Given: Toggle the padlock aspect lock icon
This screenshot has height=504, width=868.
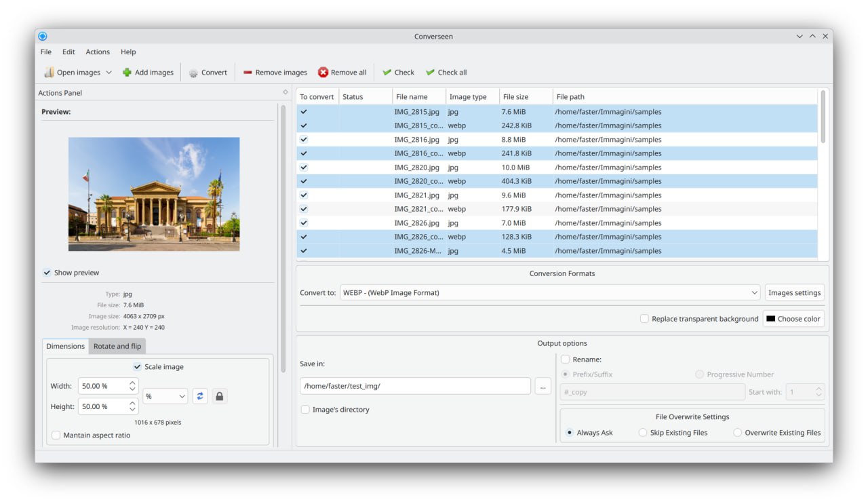Looking at the screenshot, I should [219, 396].
